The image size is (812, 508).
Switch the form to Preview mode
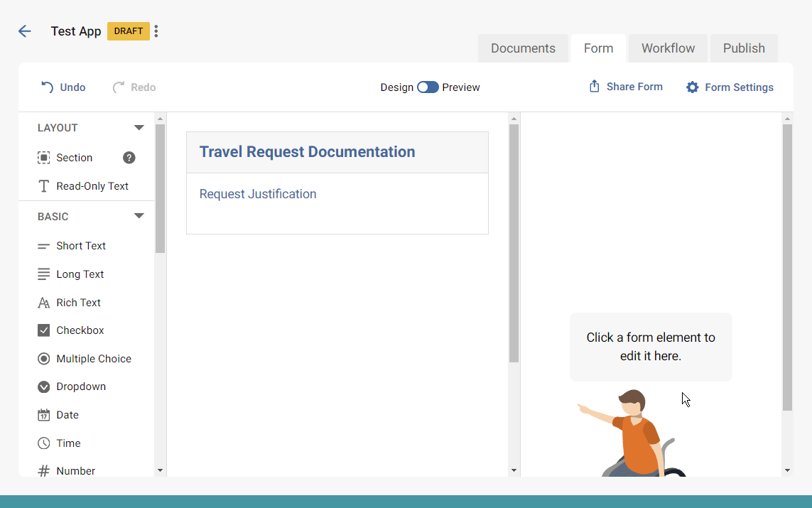coord(428,86)
